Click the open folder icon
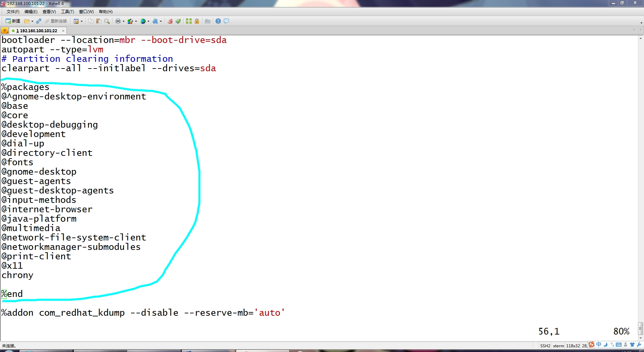 tap(26, 21)
